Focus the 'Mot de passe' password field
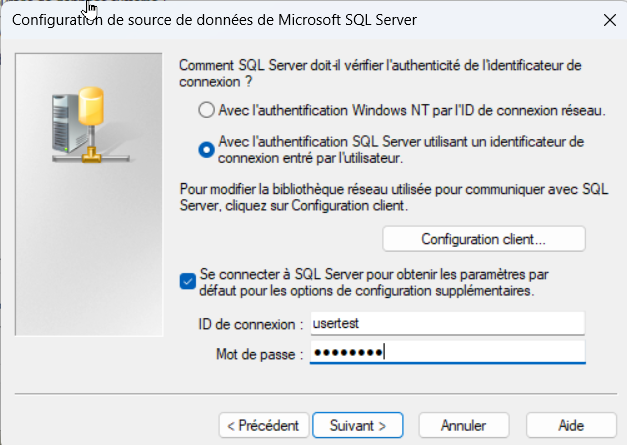Viewport: 627px width, 445px height. (x=447, y=353)
